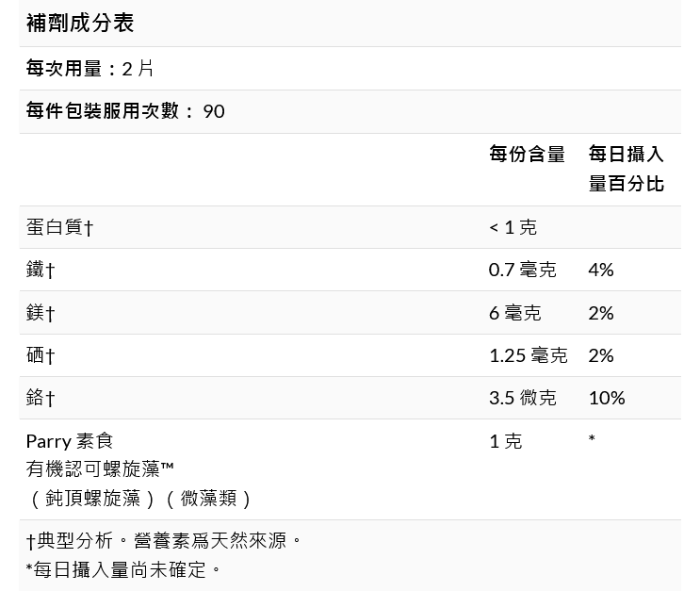The width and height of the screenshot is (700, 591).
Task: Click the 0.7 毫克 iron amount
Action: [x=522, y=270]
